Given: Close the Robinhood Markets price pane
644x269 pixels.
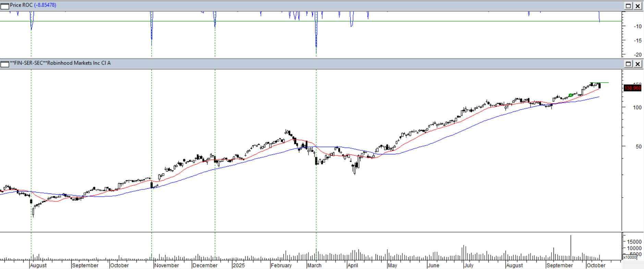Looking at the screenshot, I should (x=637, y=64).
